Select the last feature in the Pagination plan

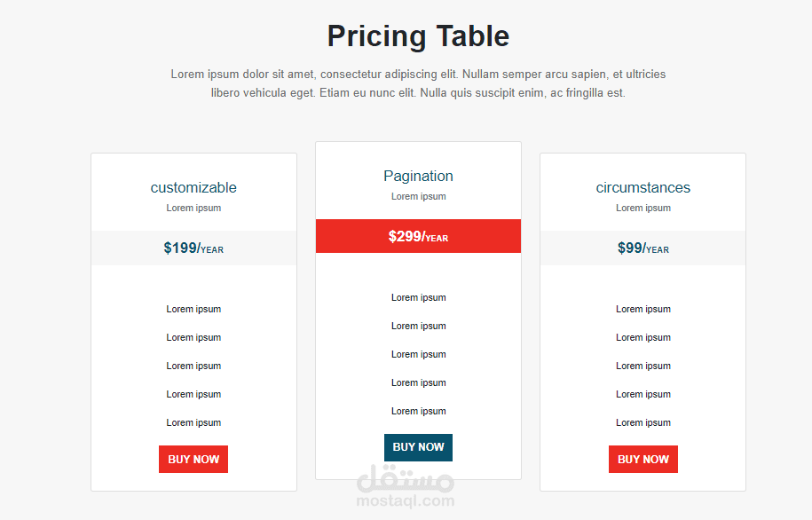[418, 411]
